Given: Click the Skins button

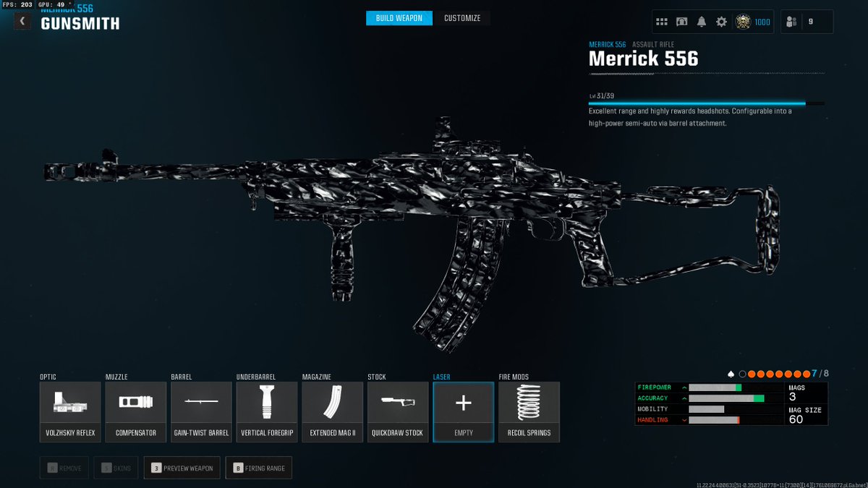Looking at the screenshot, I should (116, 468).
